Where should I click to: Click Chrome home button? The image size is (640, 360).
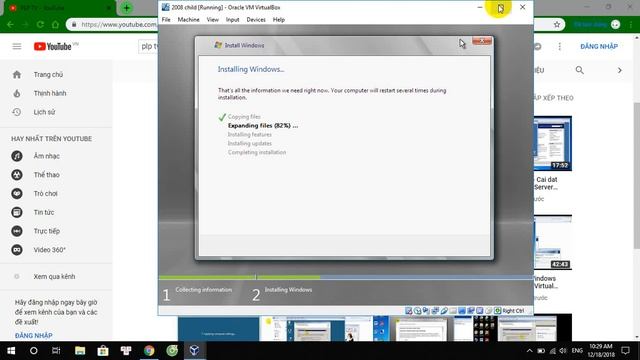pyautogui.click(x=55, y=24)
